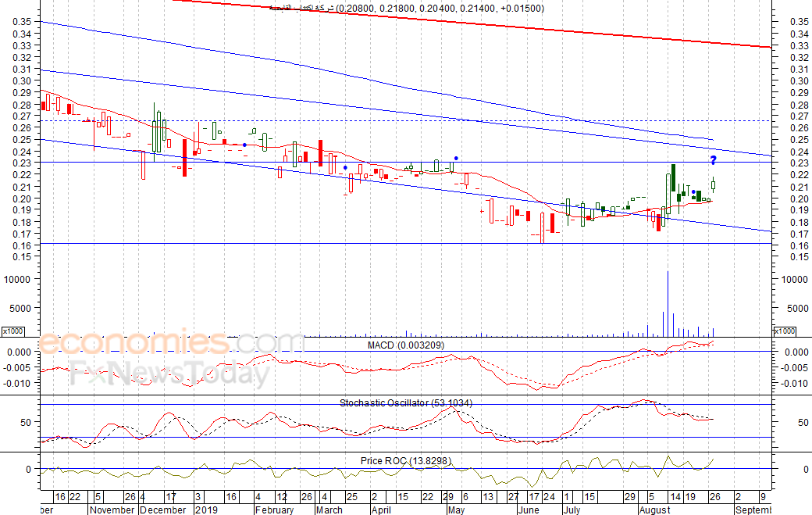Viewport: 812px width, 515px height.
Task: Click the truncated September month label
Action: coord(753,510)
